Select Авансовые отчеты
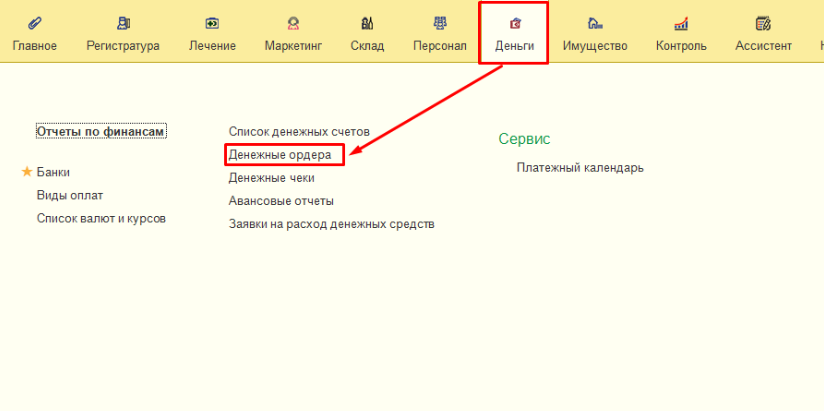The image size is (824, 411). [279, 201]
